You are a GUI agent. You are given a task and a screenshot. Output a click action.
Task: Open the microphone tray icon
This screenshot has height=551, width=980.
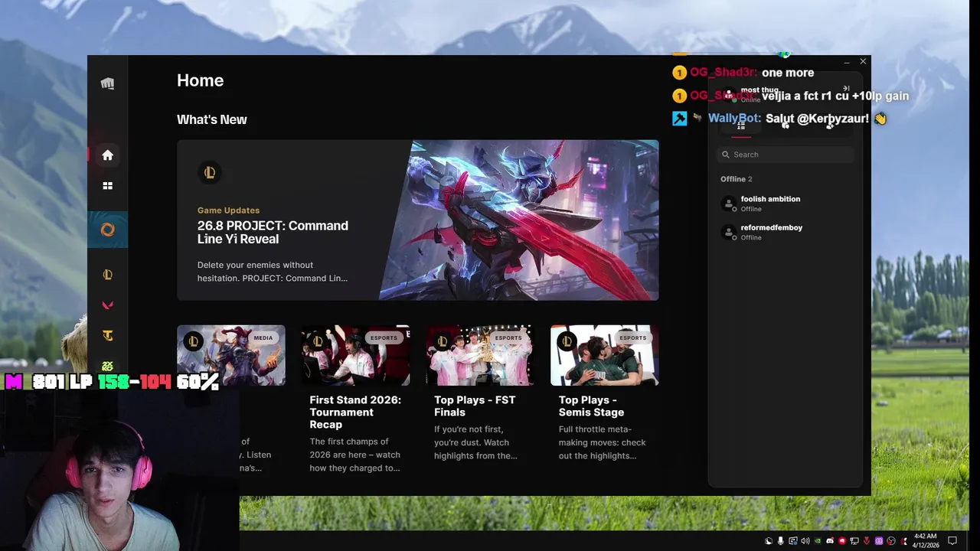[780, 541]
